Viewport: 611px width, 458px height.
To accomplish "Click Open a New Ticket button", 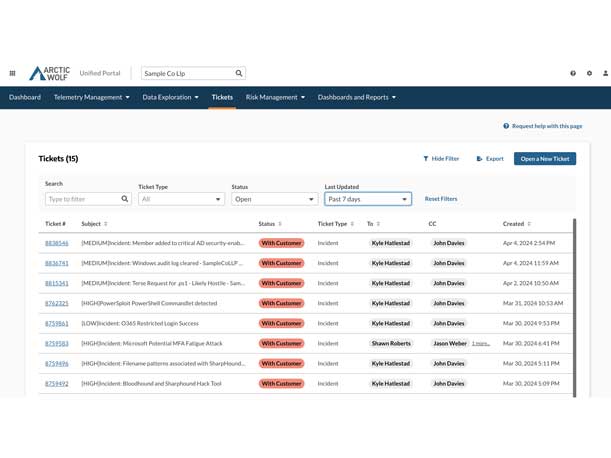I will [545, 158].
